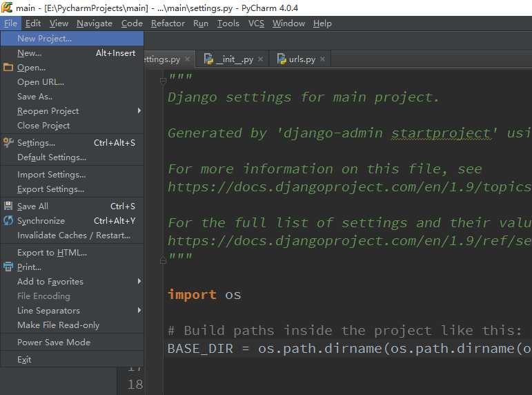Select Open URL... menu item
Image resolution: width=532 pixels, height=395 pixels.
point(72,82)
